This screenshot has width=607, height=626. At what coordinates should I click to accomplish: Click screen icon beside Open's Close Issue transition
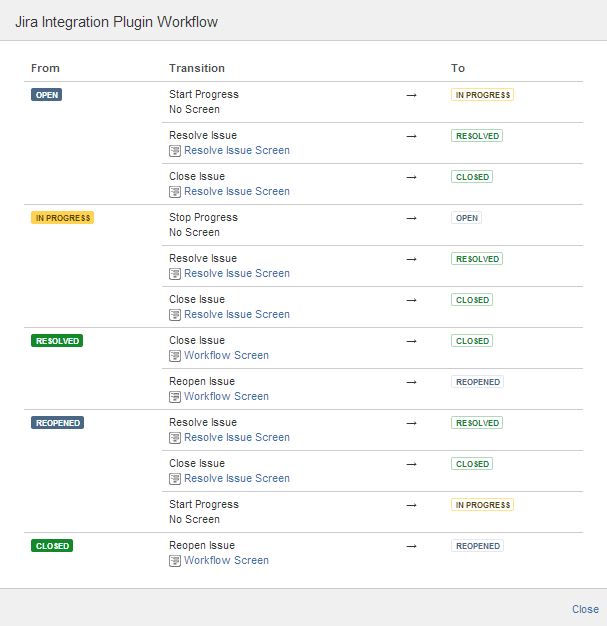175,192
